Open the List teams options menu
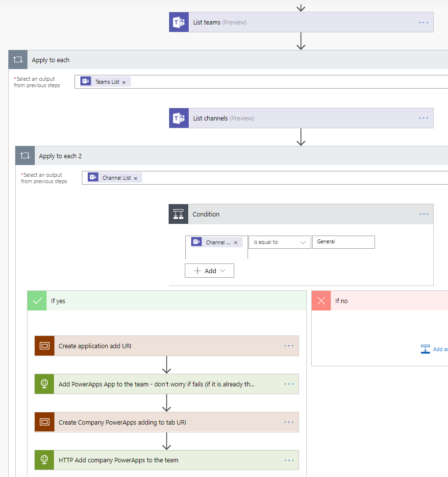 click(423, 22)
